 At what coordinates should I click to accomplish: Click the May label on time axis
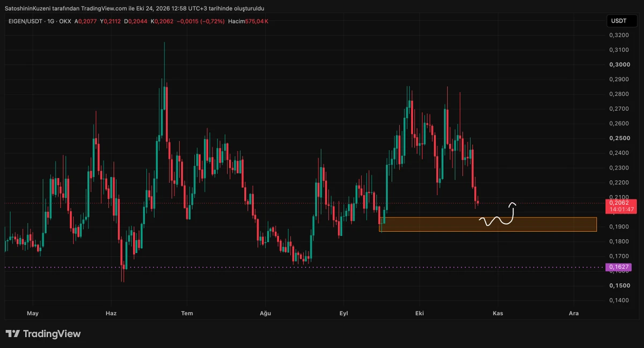(x=33, y=313)
